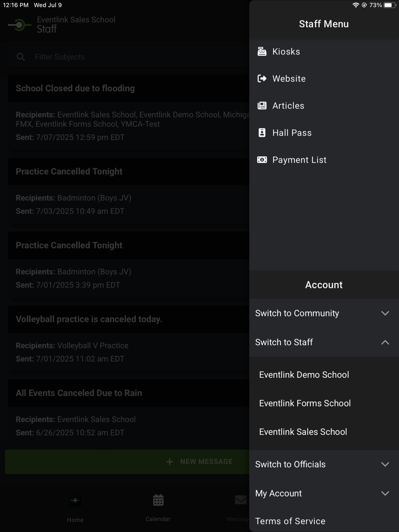Click Sent 6/26/2025 10:52 am EDT
The width and height of the screenshot is (399, 532).
[70, 433]
